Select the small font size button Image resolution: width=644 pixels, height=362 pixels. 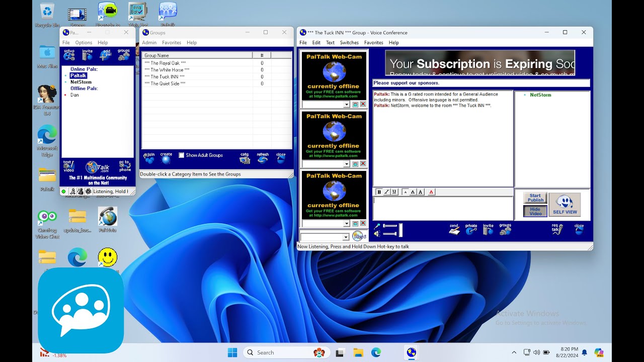[x=406, y=192]
